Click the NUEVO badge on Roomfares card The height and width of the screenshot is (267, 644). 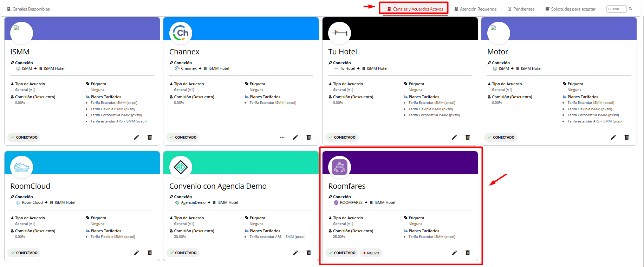(371, 253)
